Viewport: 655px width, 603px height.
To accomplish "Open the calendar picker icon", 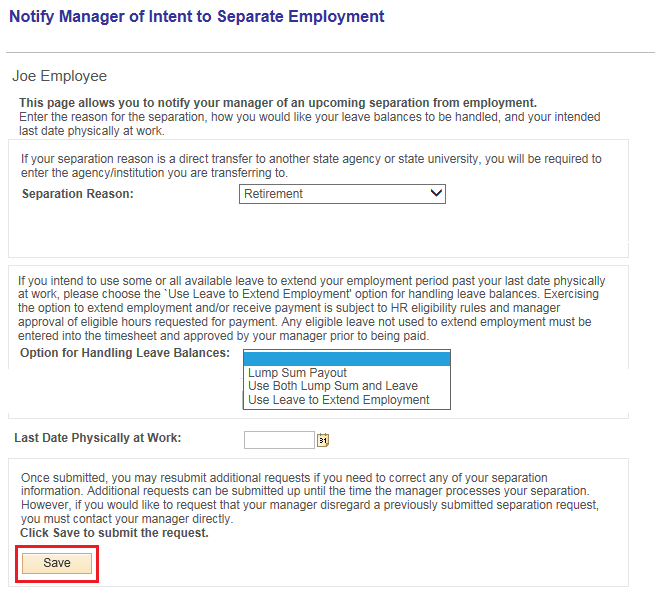I will [323, 440].
